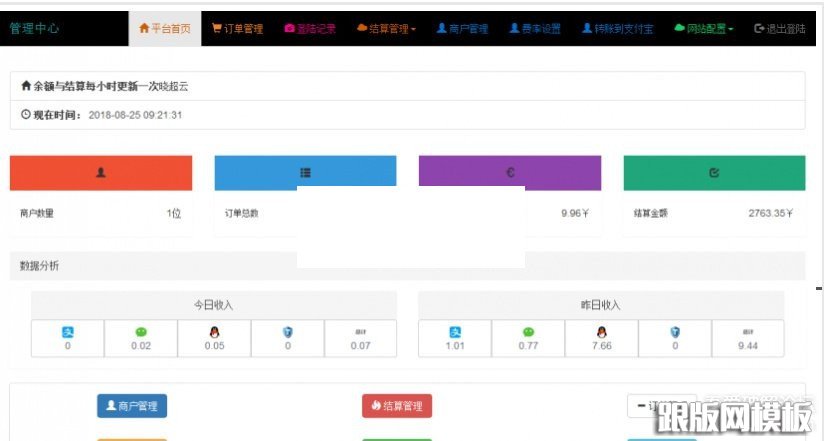Click the check icon on green 结算金额 card
Image resolution: width=824 pixels, height=441 pixels.
tap(714, 172)
